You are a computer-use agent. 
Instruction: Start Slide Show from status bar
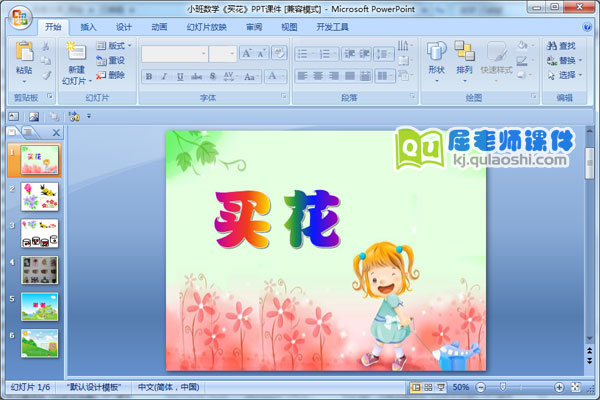click(441, 387)
